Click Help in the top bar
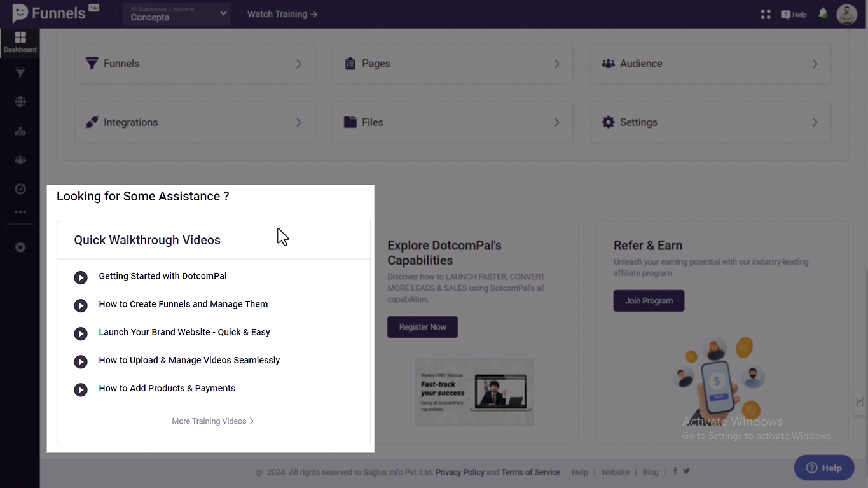The image size is (868, 488). pyautogui.click(x=794, y=15)
